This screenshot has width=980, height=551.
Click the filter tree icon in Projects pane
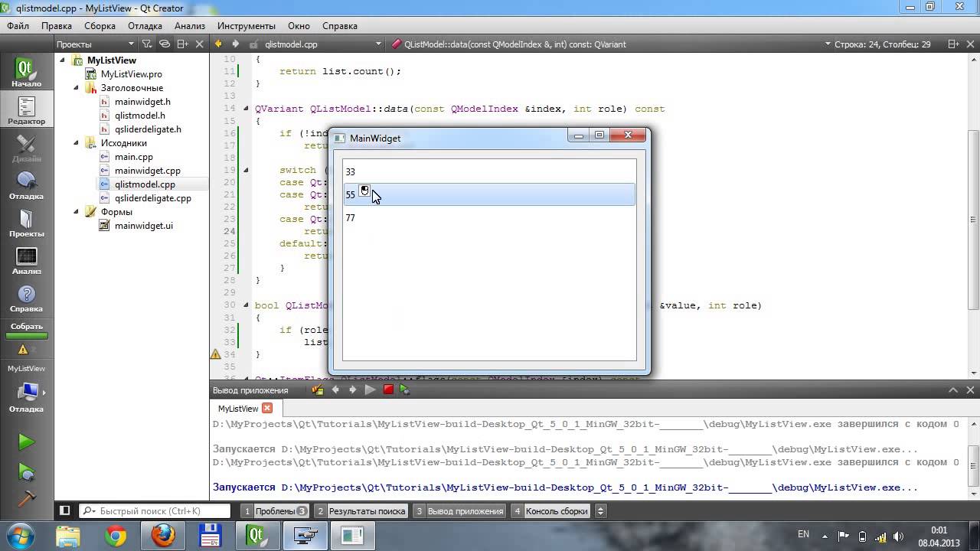pyautogui.click(x=147, y=44)
